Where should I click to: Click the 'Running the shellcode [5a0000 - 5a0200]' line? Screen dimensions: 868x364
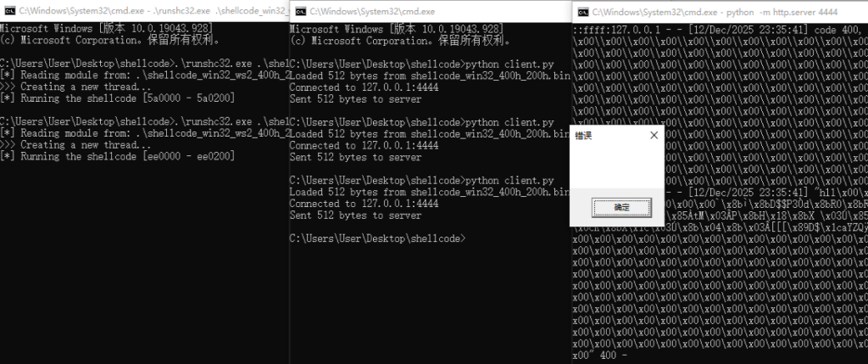(x=119, y=98)
